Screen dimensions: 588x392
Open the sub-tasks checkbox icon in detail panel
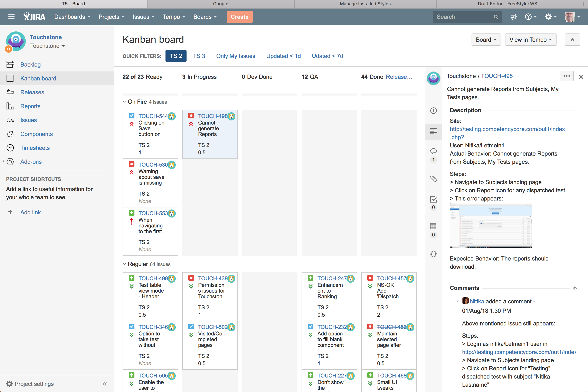(x=433, y=199)
